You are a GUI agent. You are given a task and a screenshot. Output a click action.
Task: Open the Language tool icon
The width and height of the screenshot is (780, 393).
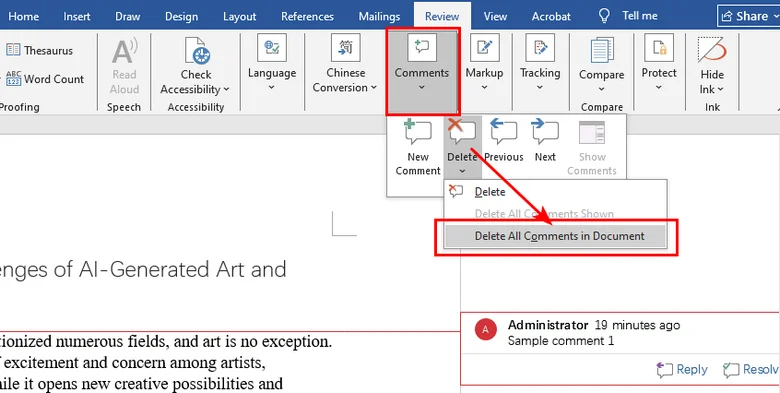coord(272,48)
